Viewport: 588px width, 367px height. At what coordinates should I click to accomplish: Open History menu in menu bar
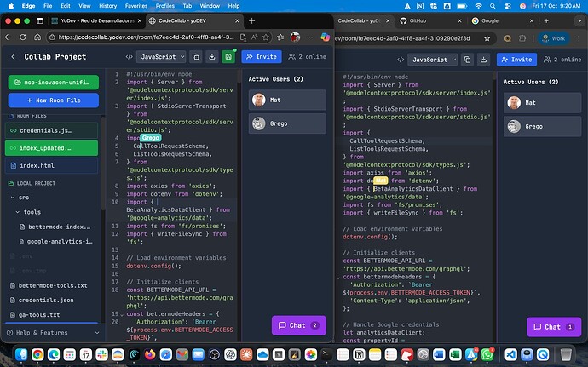(x=107, y=6)
